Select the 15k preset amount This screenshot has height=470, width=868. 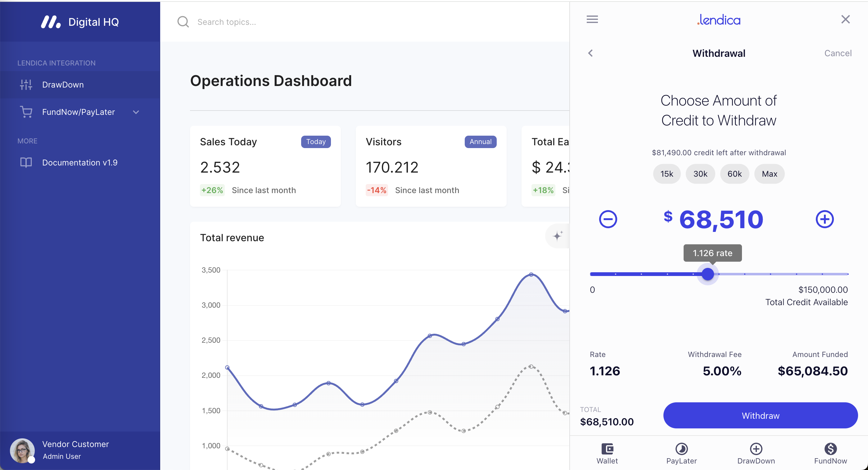click(x=667, y=174)
